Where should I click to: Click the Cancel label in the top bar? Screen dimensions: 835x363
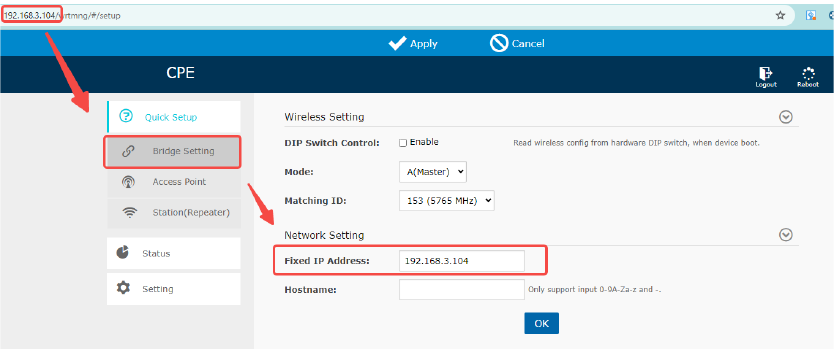coord(528,44)
